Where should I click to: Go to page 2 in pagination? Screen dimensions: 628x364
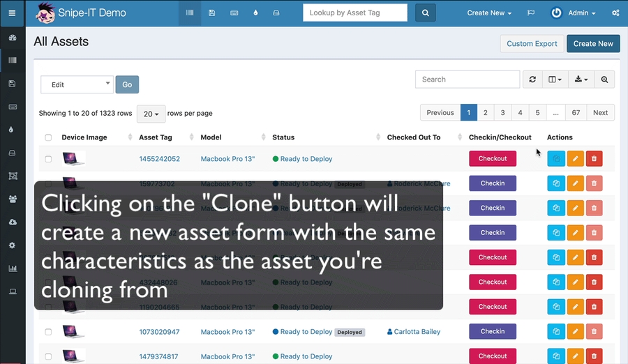485,112
